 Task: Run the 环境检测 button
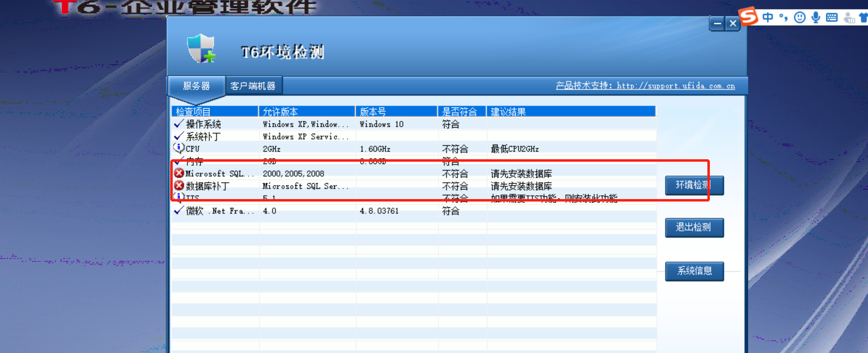coord(694,185)
